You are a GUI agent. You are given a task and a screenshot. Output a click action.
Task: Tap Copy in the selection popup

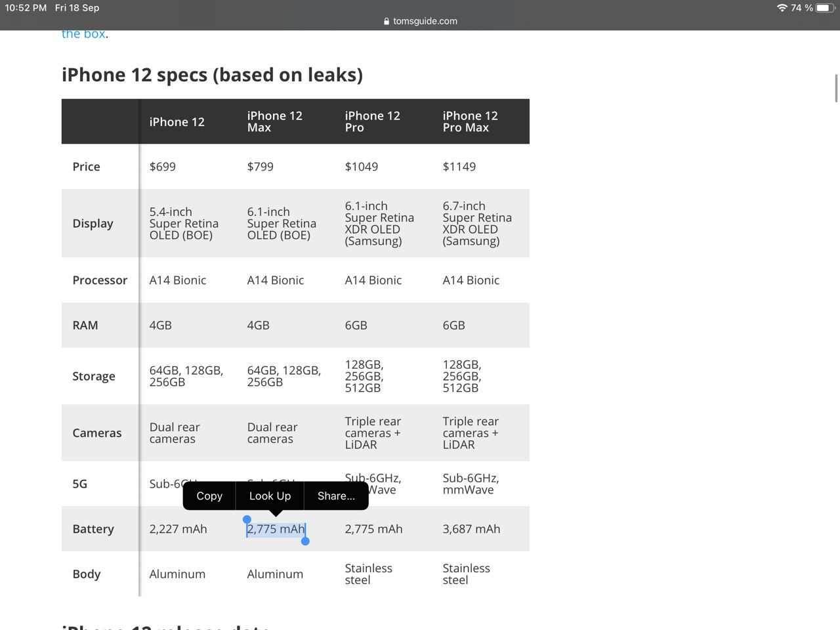(209, 496)
